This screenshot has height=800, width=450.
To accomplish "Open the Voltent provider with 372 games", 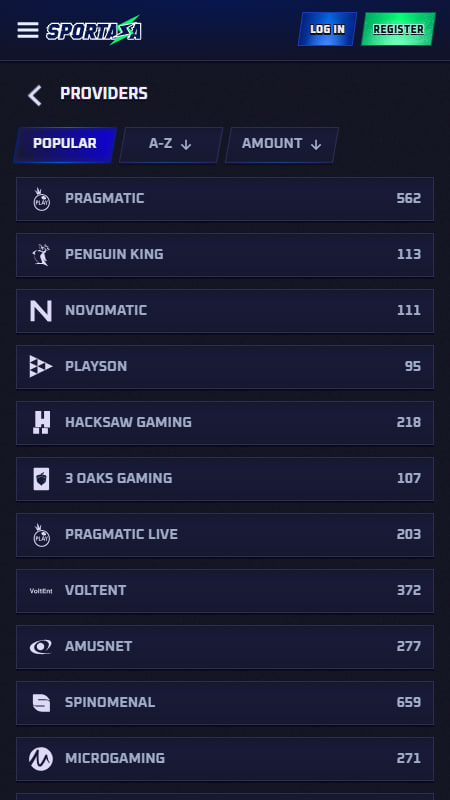I will pos(225,591).
